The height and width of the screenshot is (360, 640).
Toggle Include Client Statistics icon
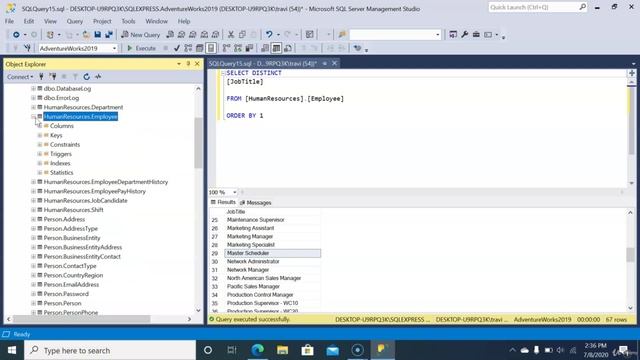pos(249,48)
